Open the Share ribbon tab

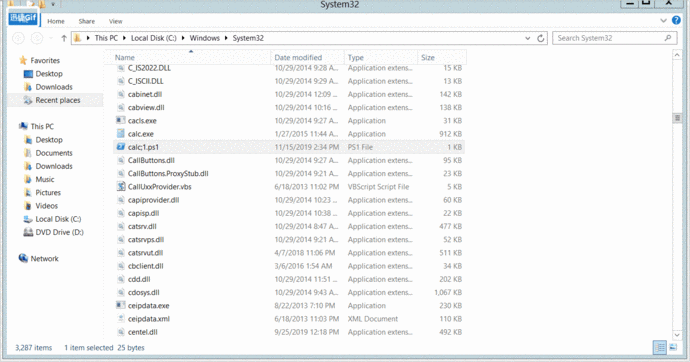[87, 21]
